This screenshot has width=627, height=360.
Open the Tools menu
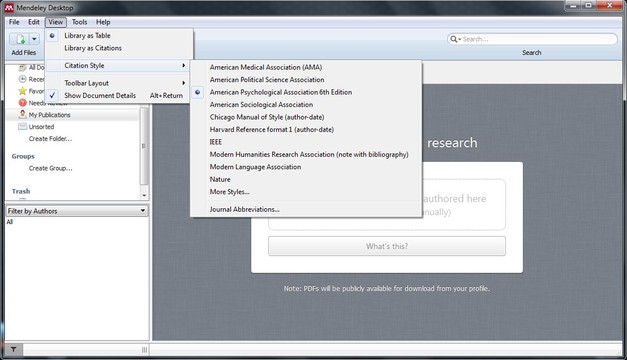[x=79, y=22]
